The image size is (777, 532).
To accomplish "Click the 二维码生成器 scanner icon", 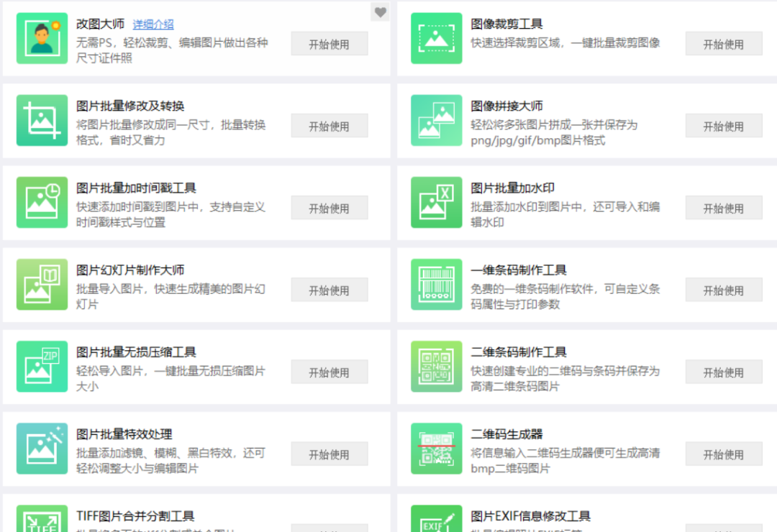I will pyautogui.click(x=436, y=448).
